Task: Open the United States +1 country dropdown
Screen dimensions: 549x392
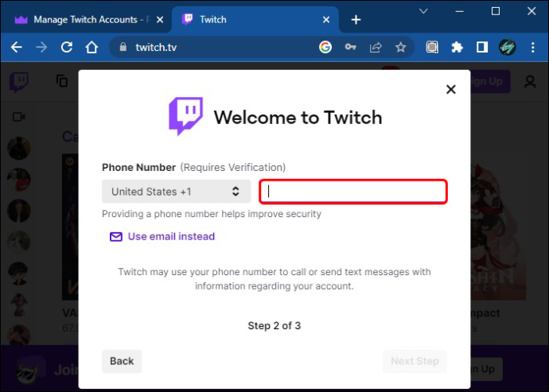Action: 176,192
